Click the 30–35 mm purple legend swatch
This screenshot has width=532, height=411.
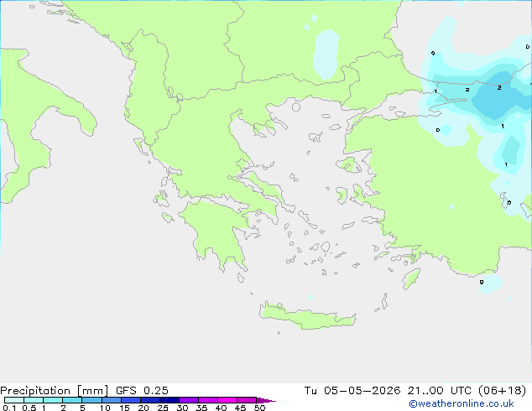(189, 400)
